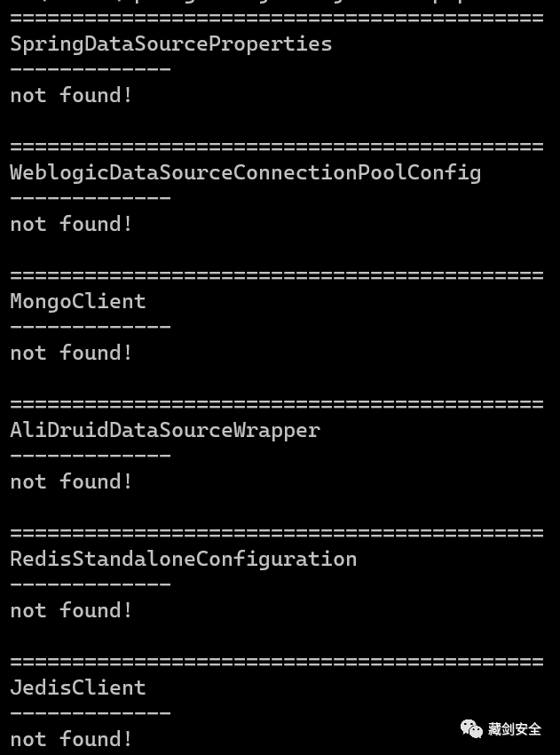This screenshot has height=755, width=560.
Task: Click the WeChat logo watermark icon
Action: 471,729
